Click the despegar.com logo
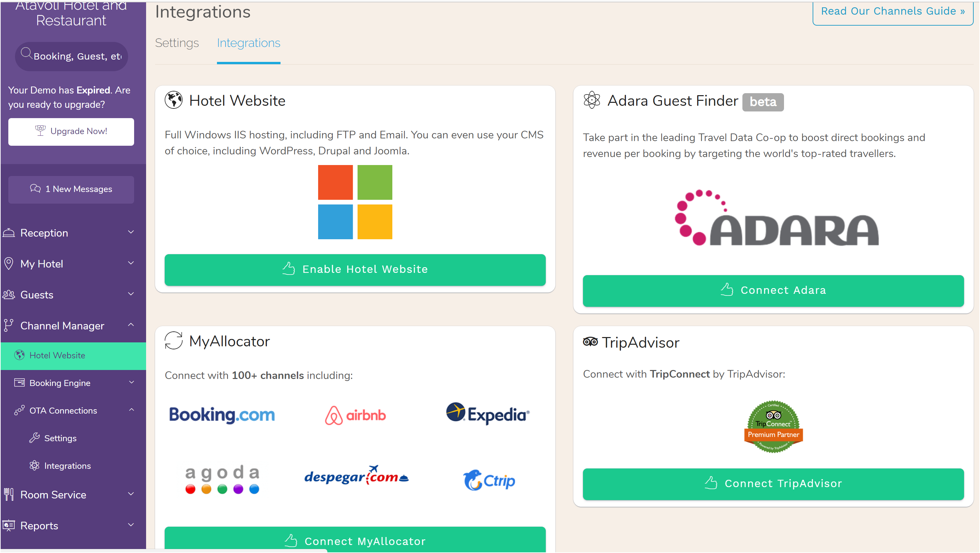Viewport: 980px width, 553px height. 356,476
